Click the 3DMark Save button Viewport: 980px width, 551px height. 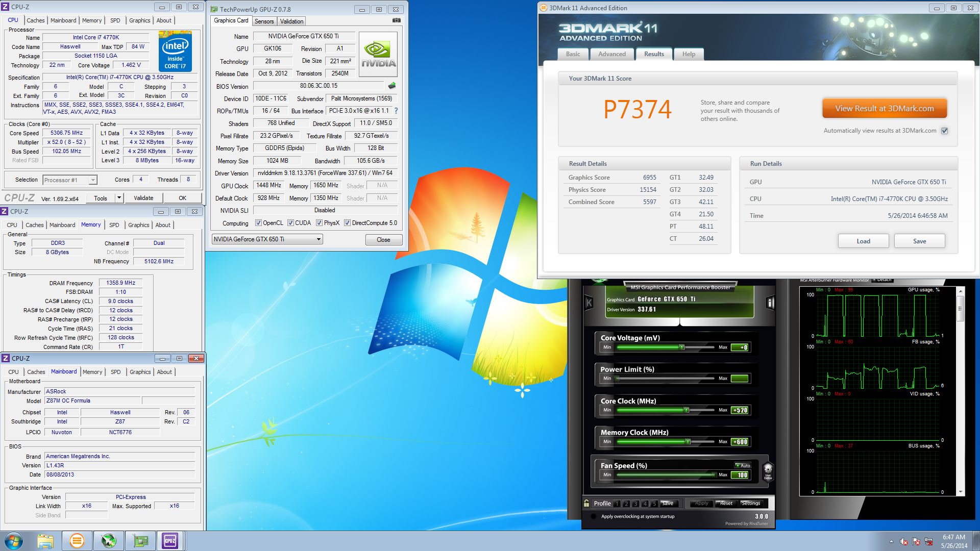pos(919,241)
